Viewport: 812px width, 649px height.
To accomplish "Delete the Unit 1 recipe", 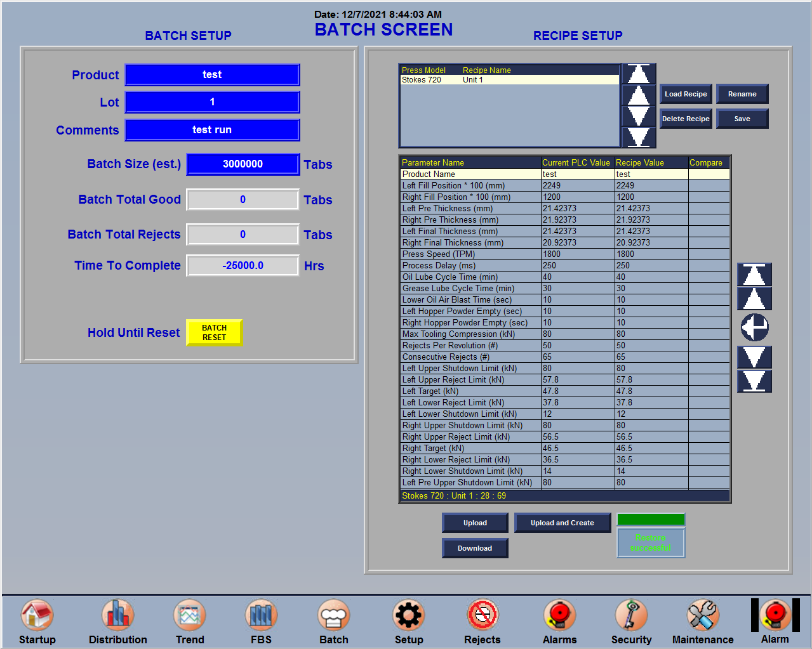I will pos(685,118).
